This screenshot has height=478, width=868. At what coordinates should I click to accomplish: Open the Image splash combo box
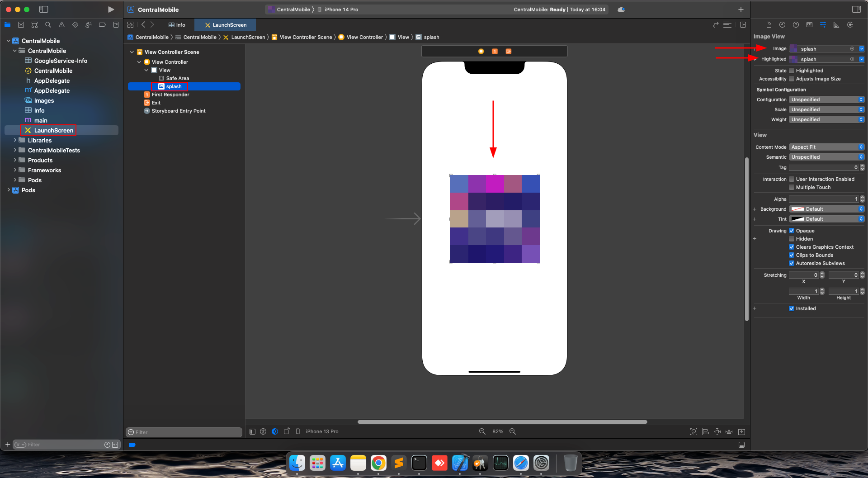click(826, 49)
